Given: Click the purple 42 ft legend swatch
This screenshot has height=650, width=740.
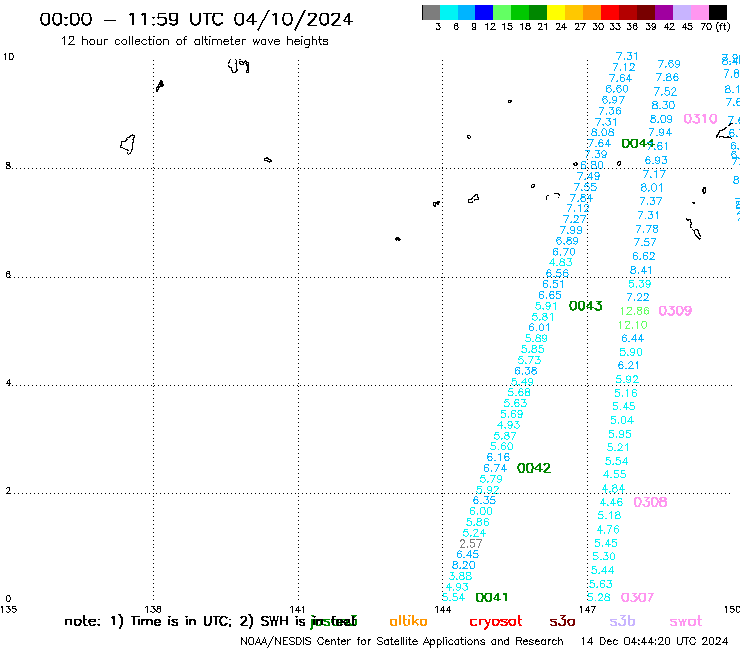Looking at the screenshot, I should pyautogui.click(x=664, y=12).
